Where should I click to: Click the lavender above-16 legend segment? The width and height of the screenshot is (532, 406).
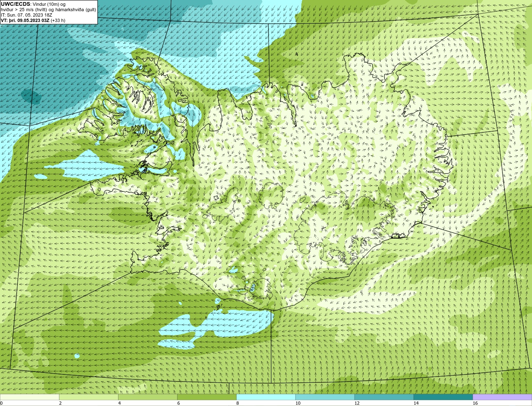(502, 397)
